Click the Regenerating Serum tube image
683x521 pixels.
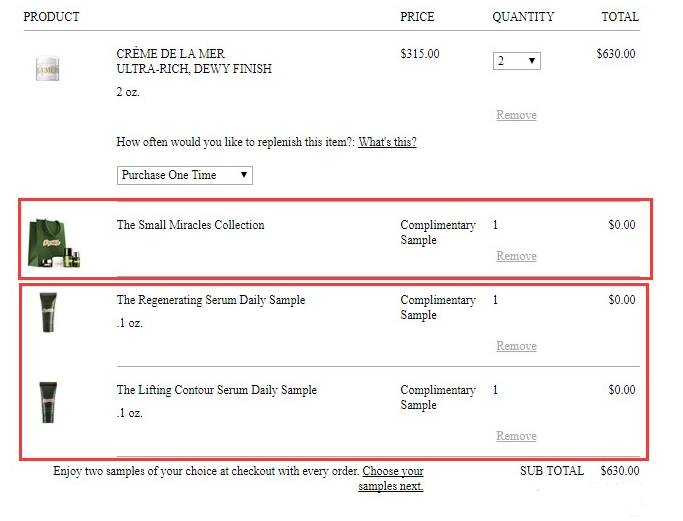pyautogui.click(x=48, y=312)
